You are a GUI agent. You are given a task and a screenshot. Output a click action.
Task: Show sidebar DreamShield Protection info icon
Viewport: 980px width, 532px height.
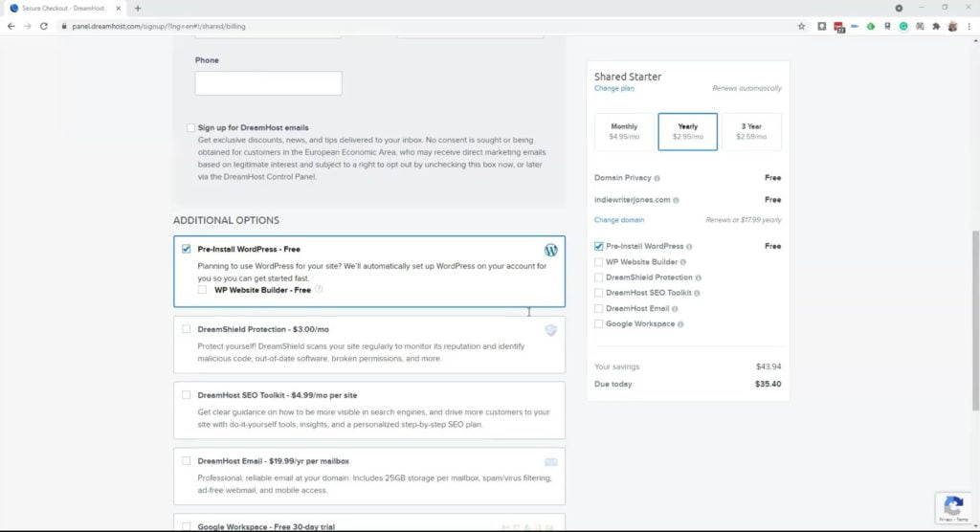[x=698, y=277]
